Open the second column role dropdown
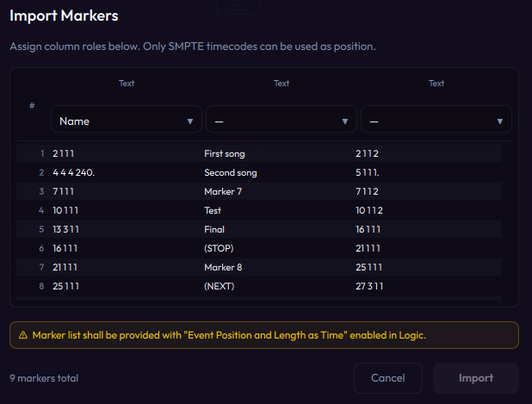 pyautogui.click(x=281, y=119)
